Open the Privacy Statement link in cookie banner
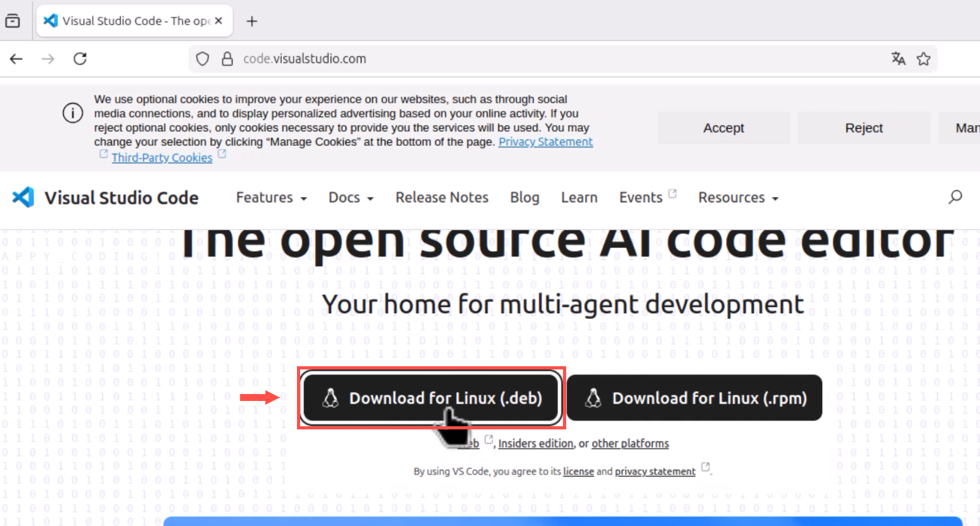 [x=546, y=142]
